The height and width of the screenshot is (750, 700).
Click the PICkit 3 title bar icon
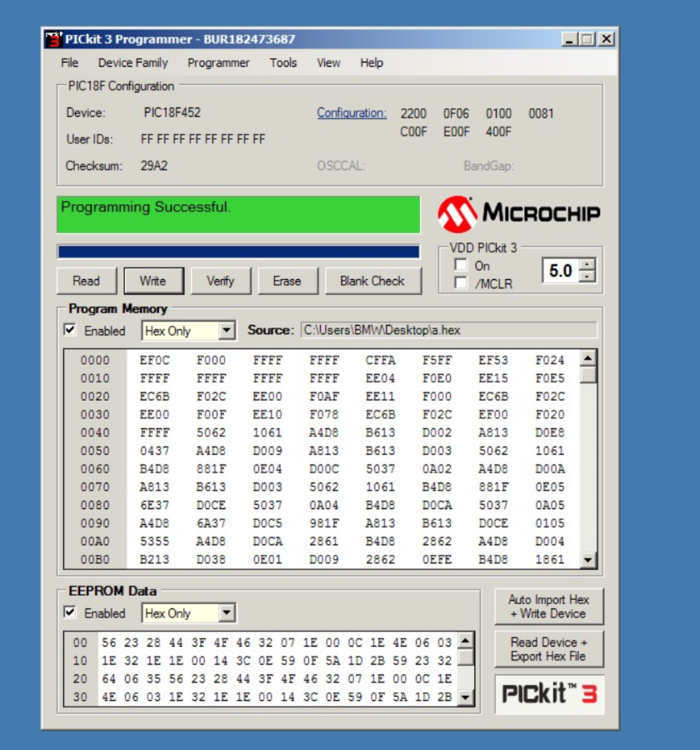coord(53,39)
